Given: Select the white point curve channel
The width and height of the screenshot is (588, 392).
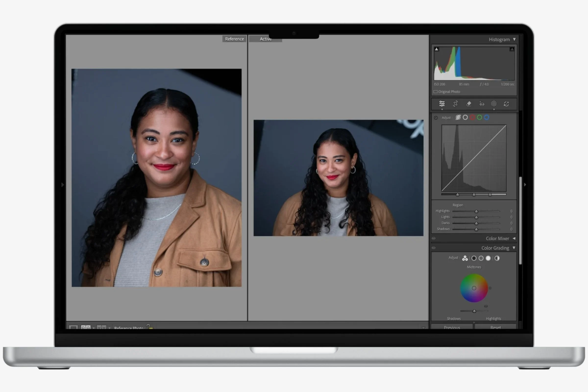Looking at the screenshot, I should 465,117.
